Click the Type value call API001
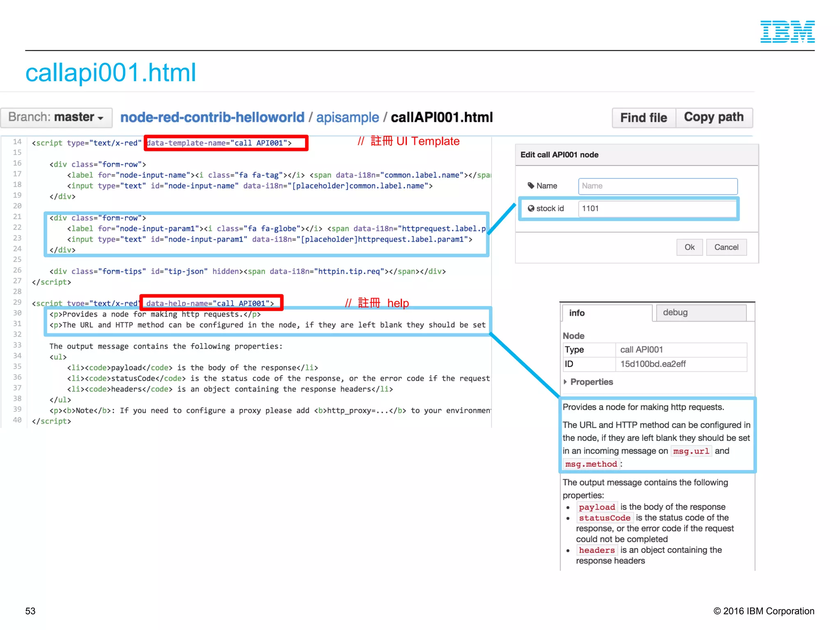This screenshot has height=630, width=840. point(641,349)
